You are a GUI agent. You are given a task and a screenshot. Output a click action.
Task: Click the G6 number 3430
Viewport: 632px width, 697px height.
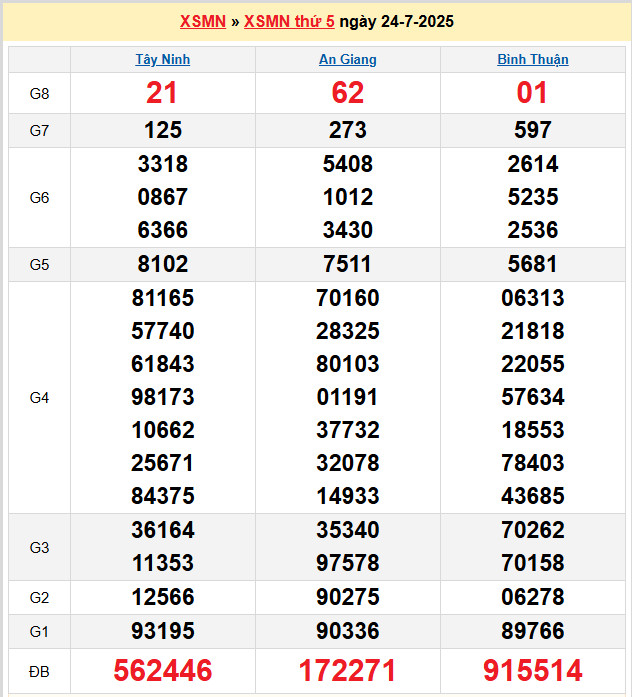[348, 230]
